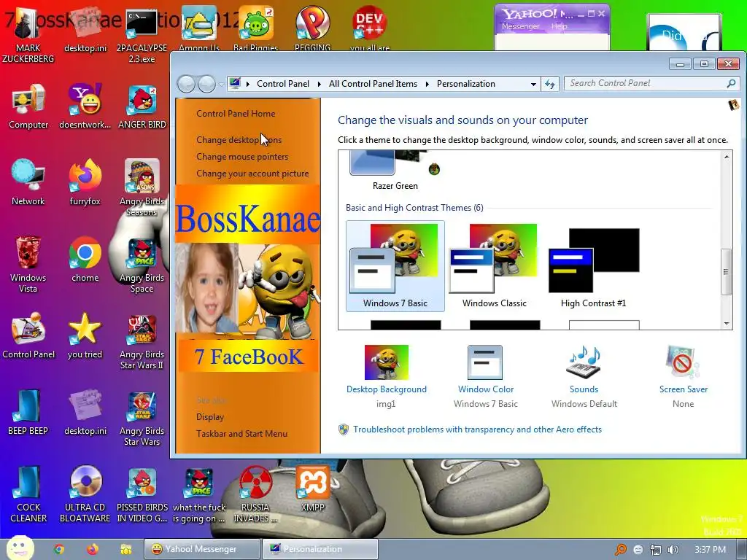Click Yahoo Messenger window Help menu
This screenshot has width=747, height=560.
560,26
